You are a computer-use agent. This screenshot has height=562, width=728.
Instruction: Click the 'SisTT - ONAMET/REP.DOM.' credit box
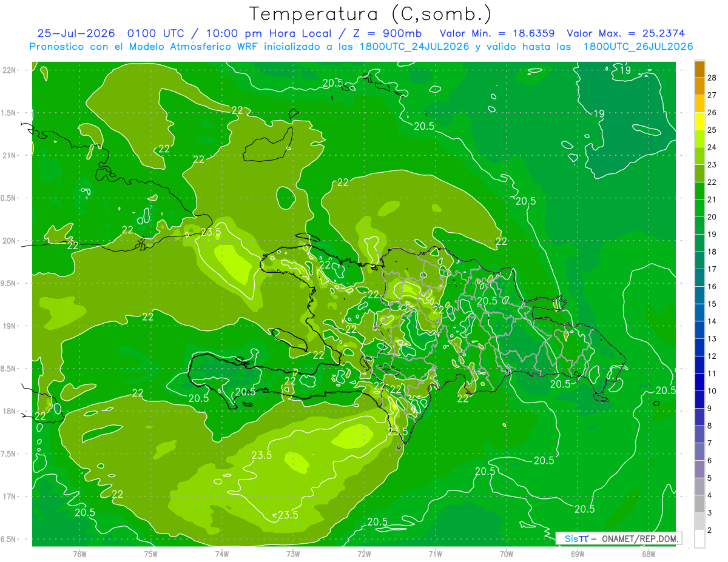click(619, 538)
